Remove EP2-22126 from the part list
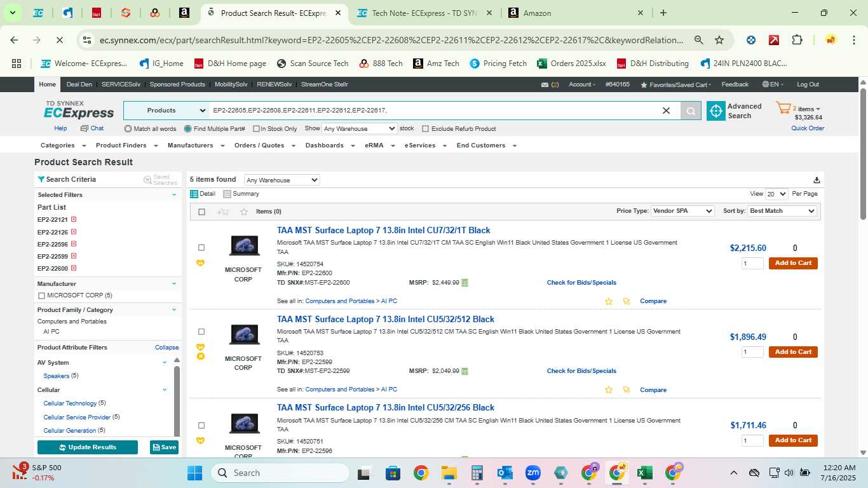 click(74, 232)
